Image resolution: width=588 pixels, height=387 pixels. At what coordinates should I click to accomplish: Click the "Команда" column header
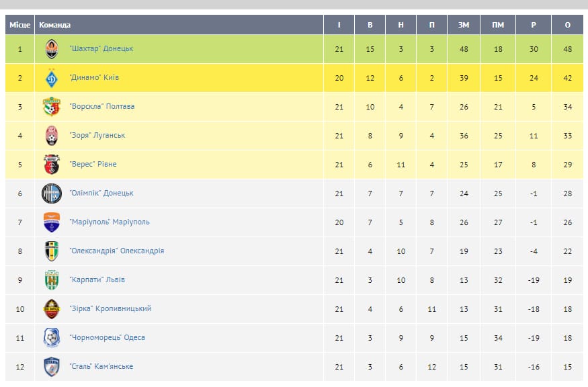(x=55, y=25)
